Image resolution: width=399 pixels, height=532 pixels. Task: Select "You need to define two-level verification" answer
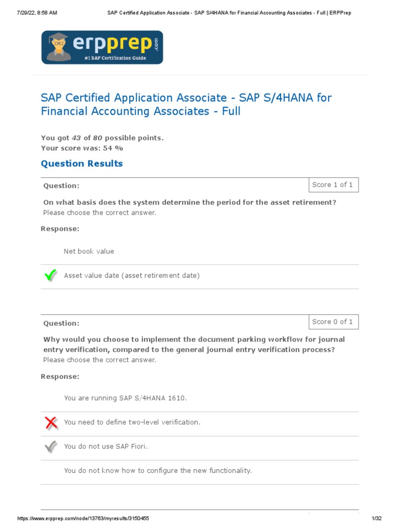tap(132, 422)
